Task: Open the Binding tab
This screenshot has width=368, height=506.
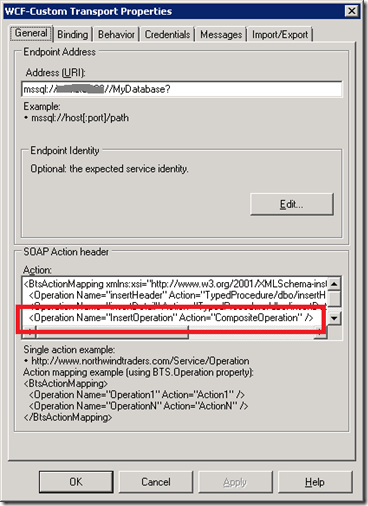Action: tap(72, 34)
